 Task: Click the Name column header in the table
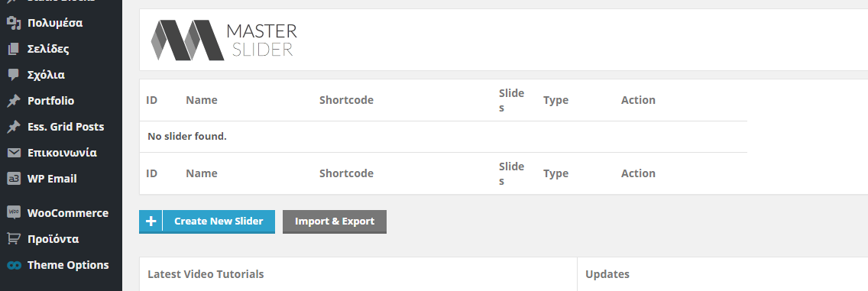click(x=202, y=100)
